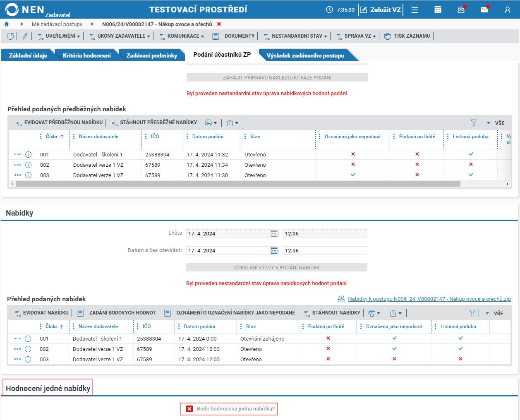Screen dimensions: 520x420
Task: Open info icon for preliminary offer 003
Action: [x=29, y=175]
